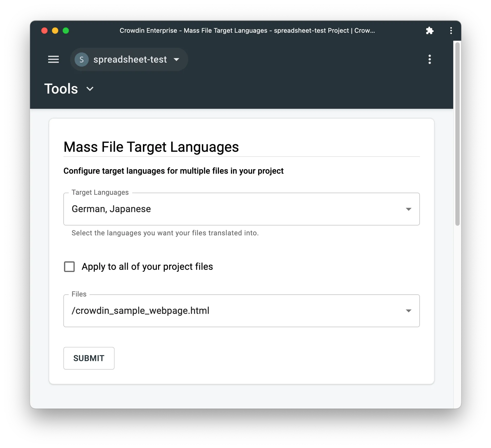Minimize the window with yellow button
The width and height of the screenshot is (491, 448).
click(x=55, y=31)
